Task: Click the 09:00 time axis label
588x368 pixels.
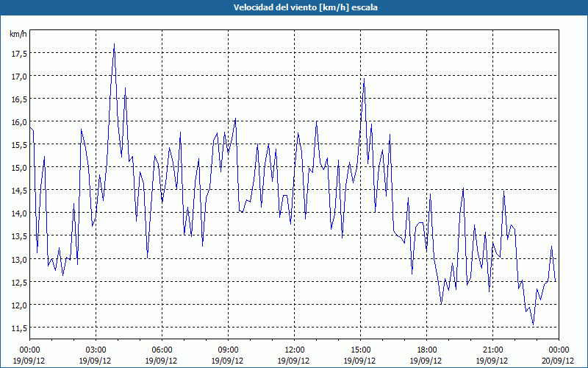Action: click(228, 350)
